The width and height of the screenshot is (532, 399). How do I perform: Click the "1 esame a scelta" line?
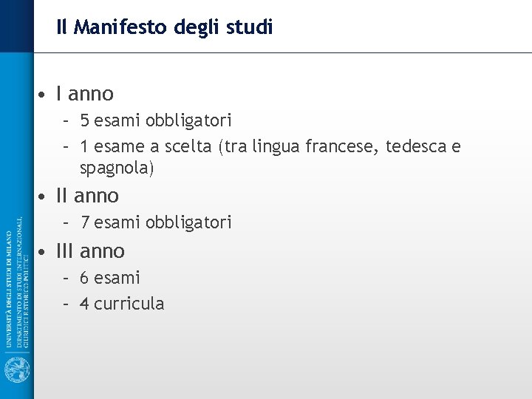[x=270, y=146]
